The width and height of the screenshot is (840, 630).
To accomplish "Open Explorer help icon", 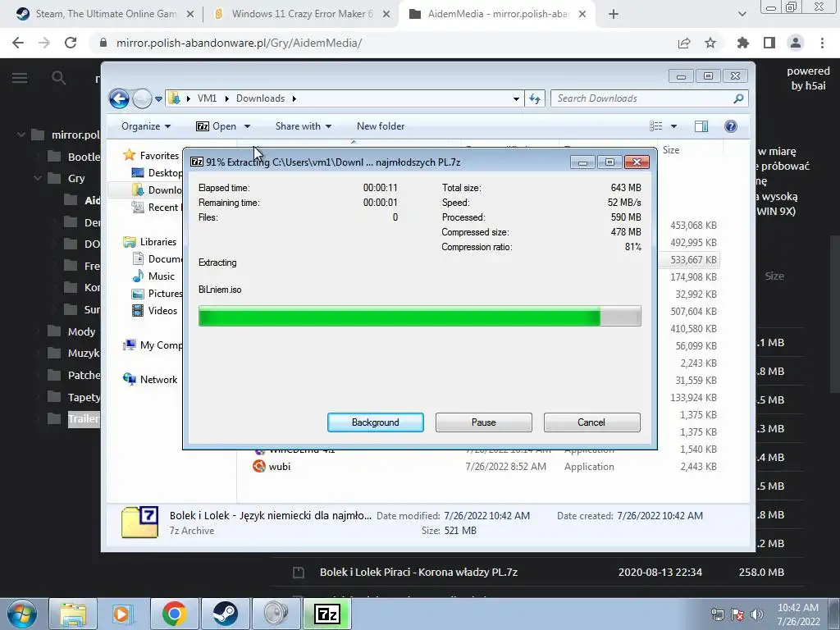I will (730, 126).
